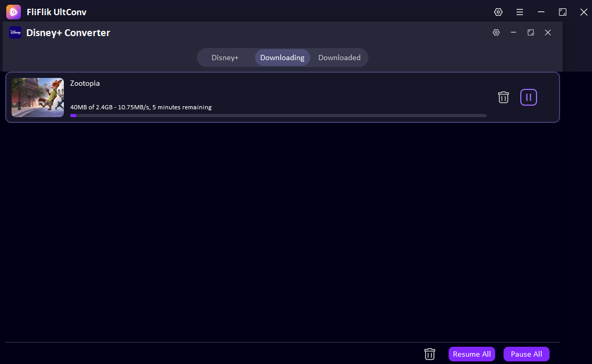Click the Zootopia progress bar
The height and width of the screenshot is (364, 592).
coord(279,116)
